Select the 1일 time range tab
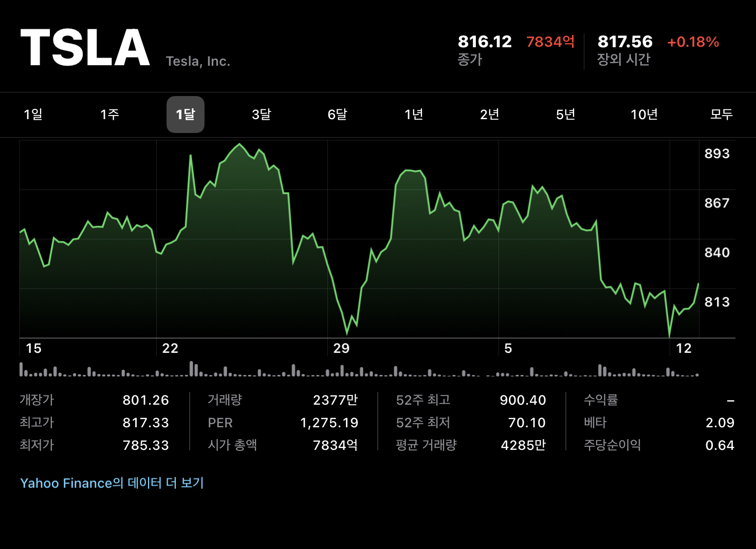756x549 pixels. coord(33,114)
